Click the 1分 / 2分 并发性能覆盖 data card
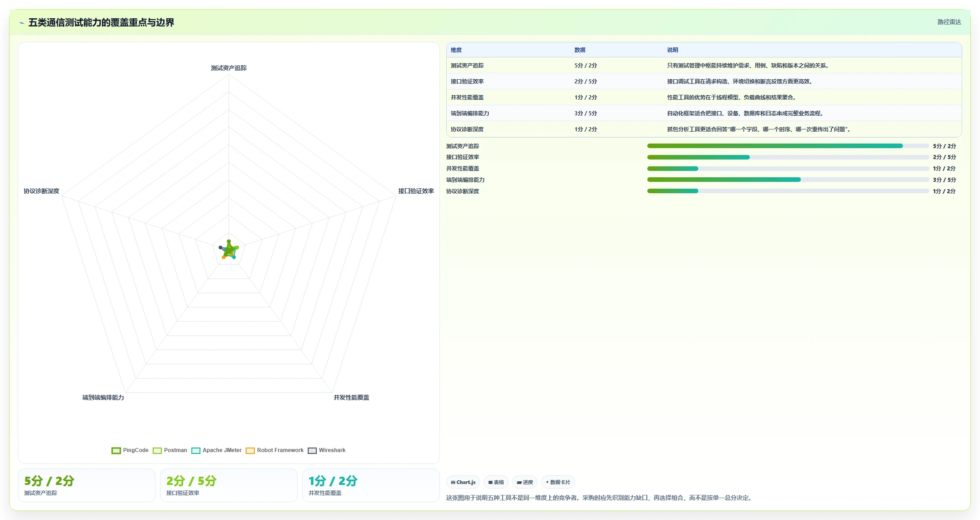Image resolution: width=980 pixels, height=520 pixels. pos(371,485)
